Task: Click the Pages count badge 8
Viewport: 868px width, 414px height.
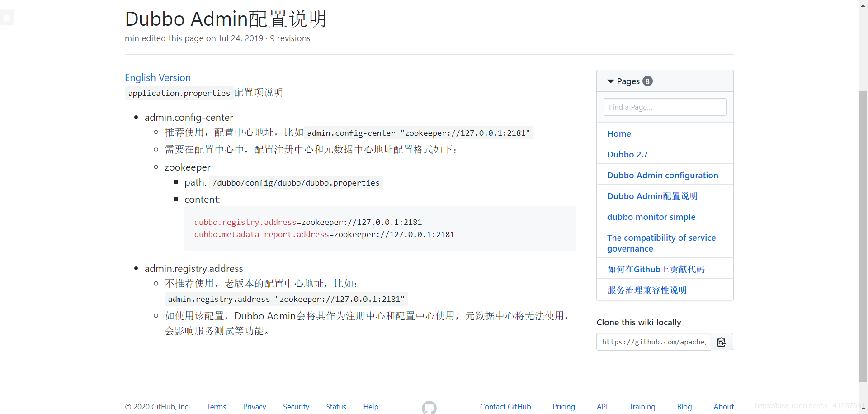Action: (x=647, y=81)
